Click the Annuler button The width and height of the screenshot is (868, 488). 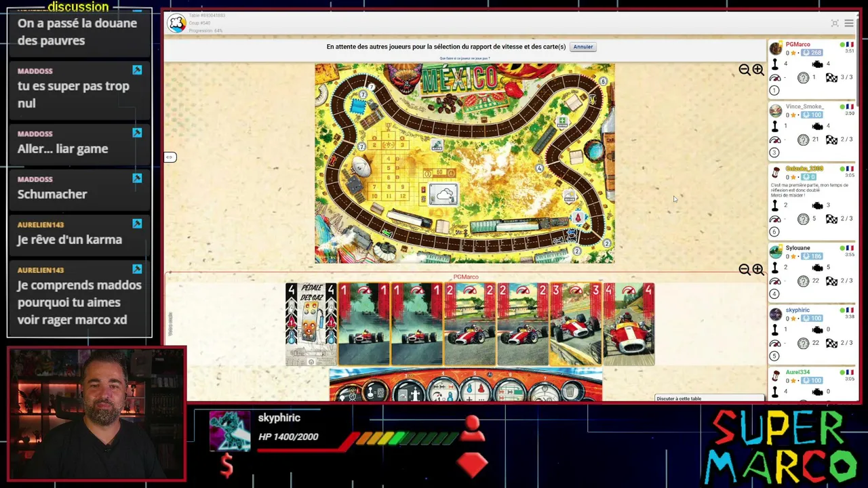tap(583, 47)
